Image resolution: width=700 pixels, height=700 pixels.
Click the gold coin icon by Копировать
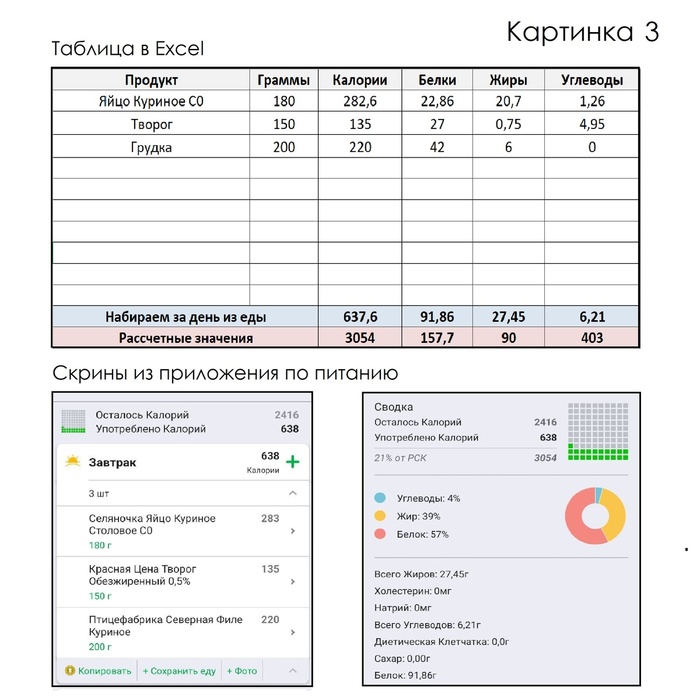click(70, 671)
